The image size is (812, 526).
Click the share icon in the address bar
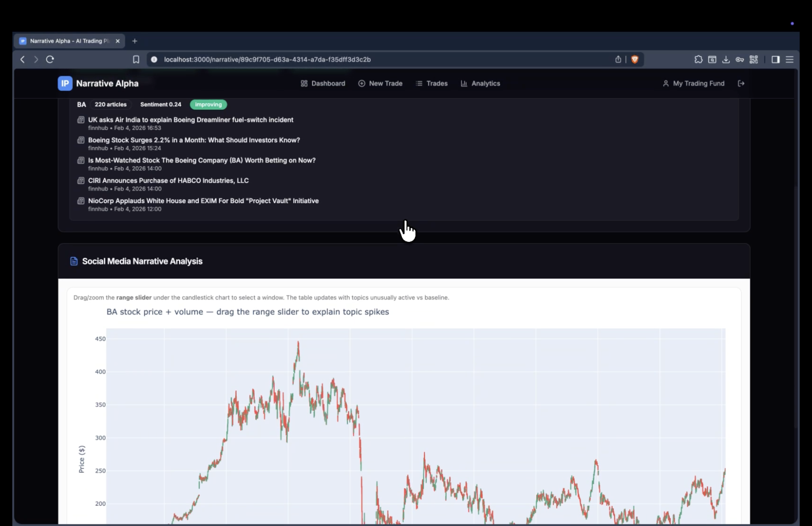click(x=618, y=59)
